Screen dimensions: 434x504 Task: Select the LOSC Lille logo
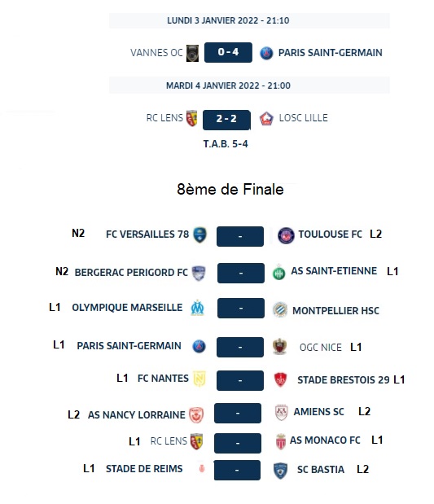coord(266,119)
